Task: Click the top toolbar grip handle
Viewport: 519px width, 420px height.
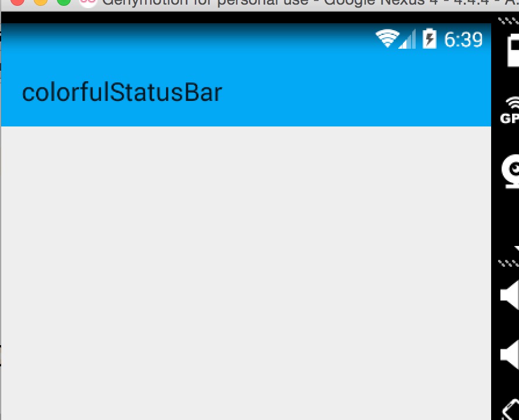Action: [x=509, y=21]
